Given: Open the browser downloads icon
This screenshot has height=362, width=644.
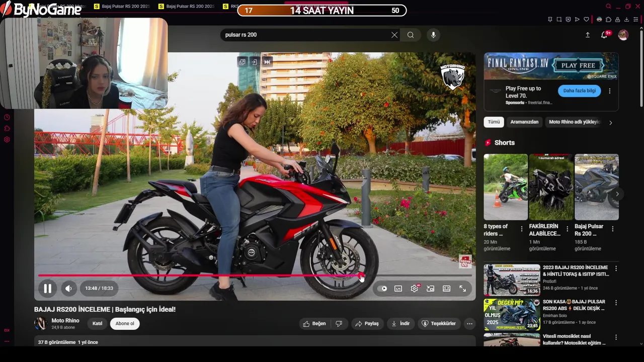Looking at the screenshot, I should pyautogui.click(x=626, y=20).
